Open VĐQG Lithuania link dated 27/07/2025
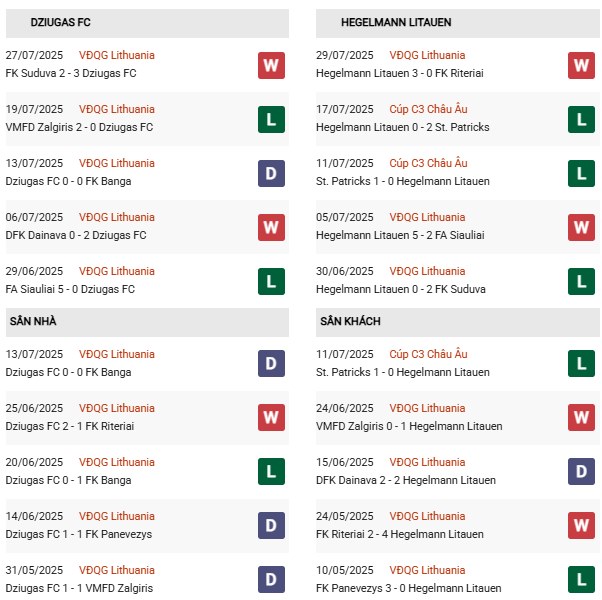This screenshot has width=602, height=600. coord(118,56)
